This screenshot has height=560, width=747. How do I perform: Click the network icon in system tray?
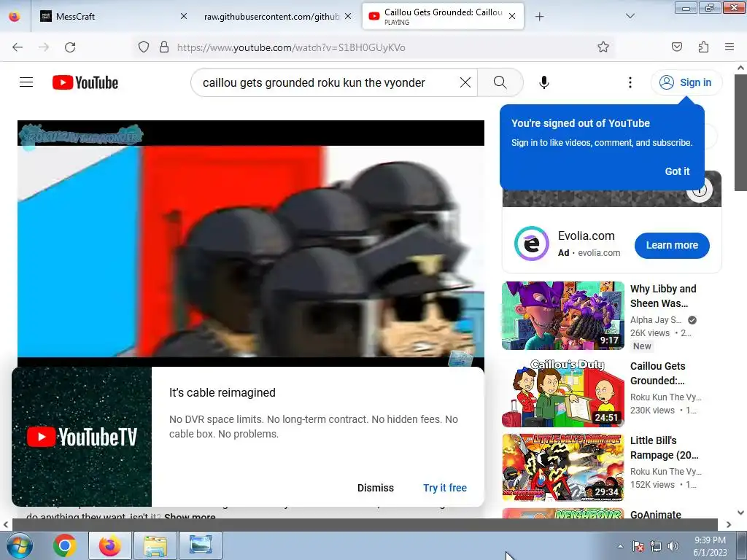(x=656, y=546)
